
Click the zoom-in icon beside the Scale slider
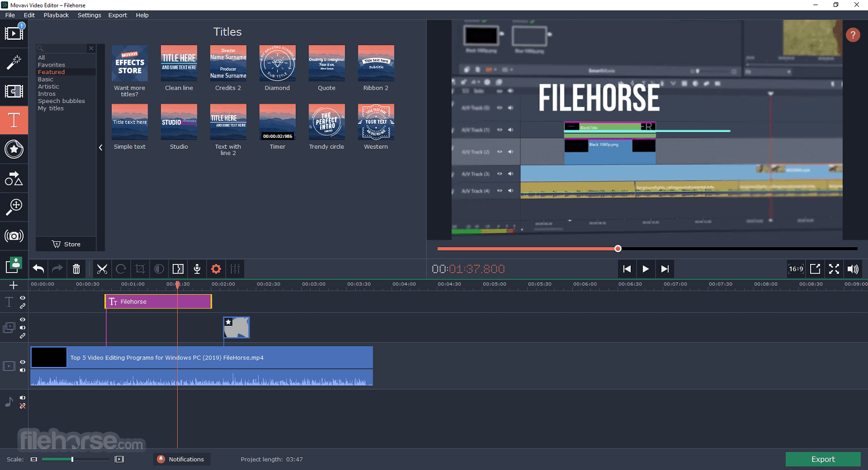119,459
